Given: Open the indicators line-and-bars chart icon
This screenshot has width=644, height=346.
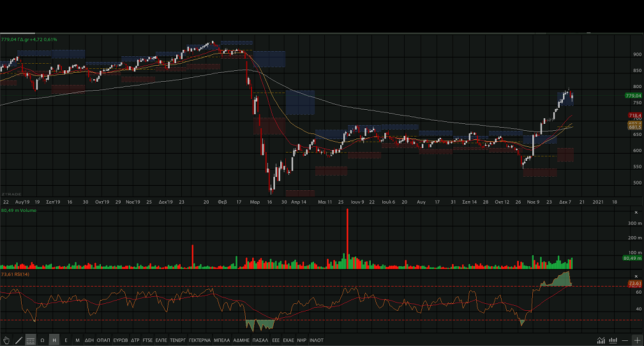Looking at the screenshot, I should (x=601, y=340).
